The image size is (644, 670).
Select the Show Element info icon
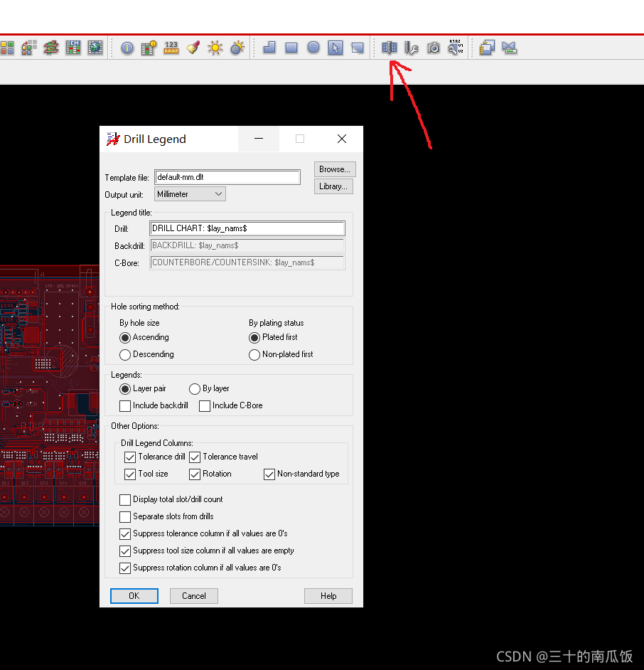click(x=127, y=48)
